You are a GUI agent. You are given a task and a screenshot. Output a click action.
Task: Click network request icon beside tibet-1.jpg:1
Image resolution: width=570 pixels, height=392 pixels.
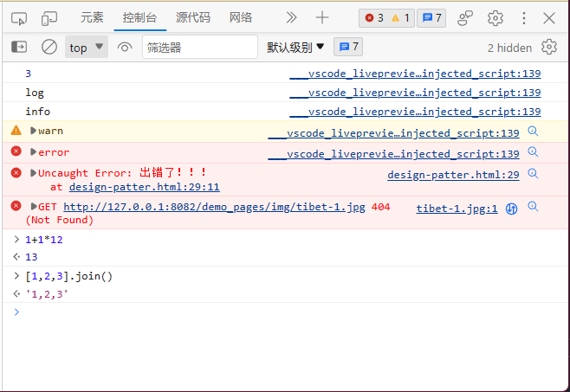[x=512, y=208]
